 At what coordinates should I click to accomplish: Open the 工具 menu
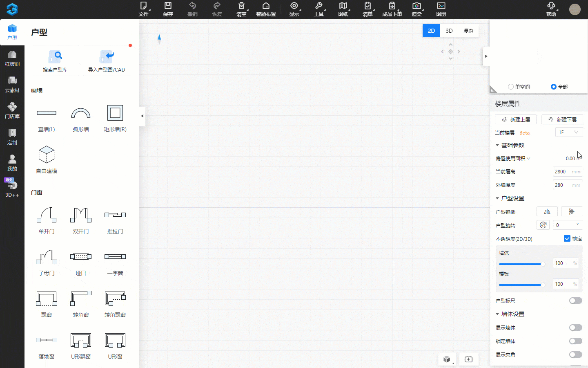[x=319, y=9]
